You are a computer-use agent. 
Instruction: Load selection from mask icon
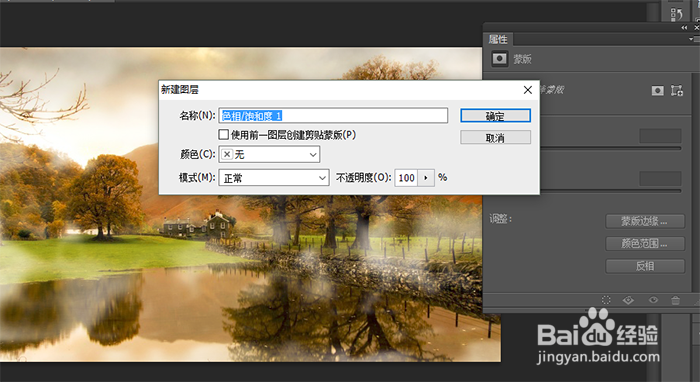[x=606, y=300]
